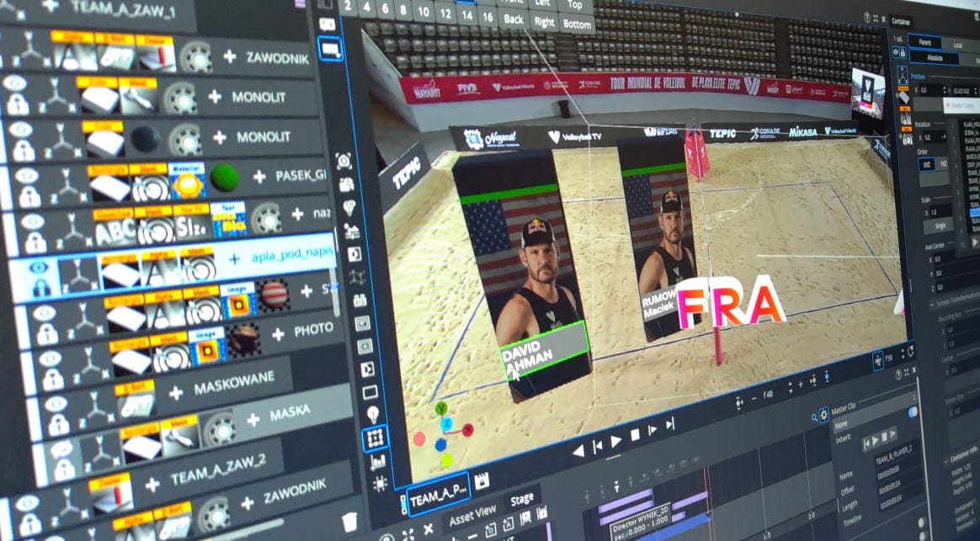Switch to camera 10 in viewport

tap(423, 11)
